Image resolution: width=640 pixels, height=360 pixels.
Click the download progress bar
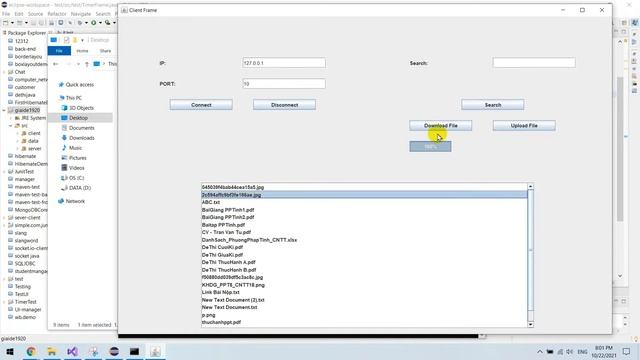pyautogui.click(x=430, y=147)
